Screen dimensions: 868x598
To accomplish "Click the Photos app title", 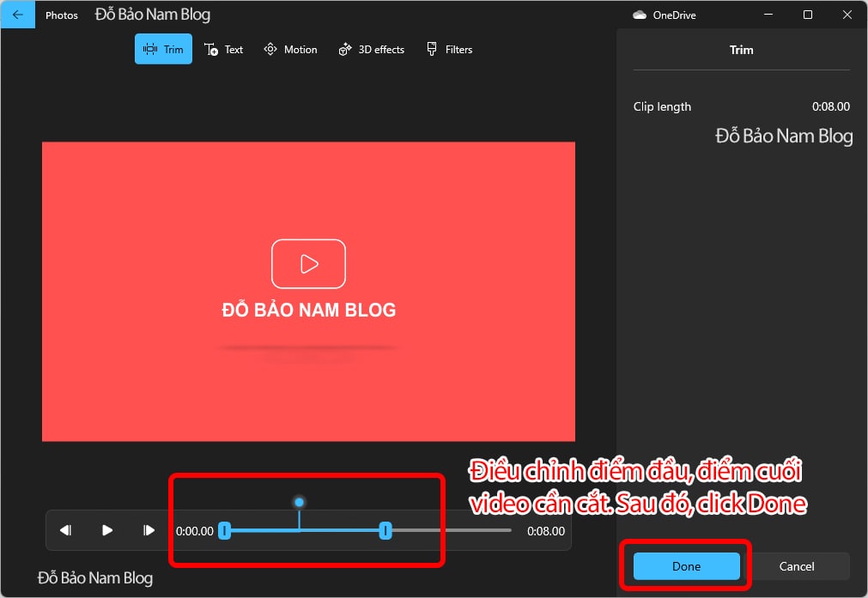I will [x=62, y=15].
